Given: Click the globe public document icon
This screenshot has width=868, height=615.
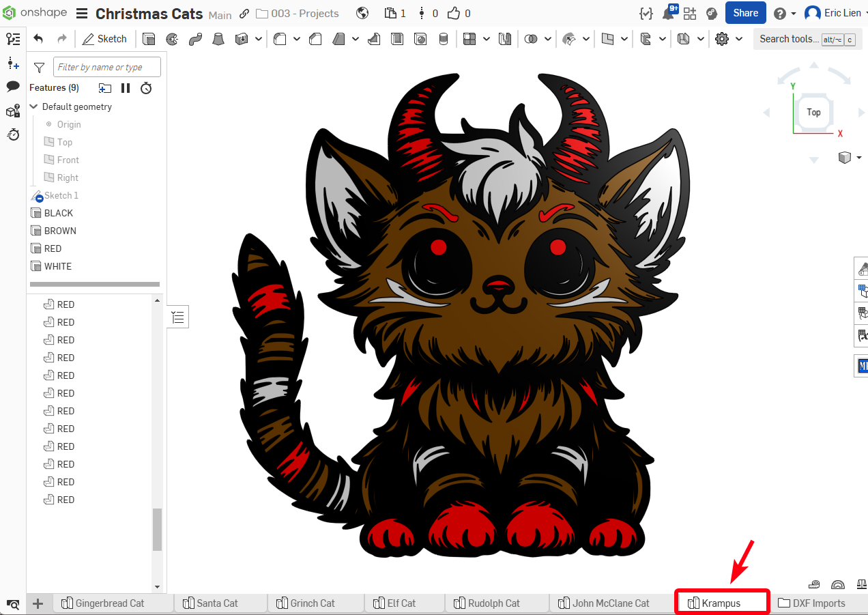Looking at the screenshot, I should tap(362, 13).
